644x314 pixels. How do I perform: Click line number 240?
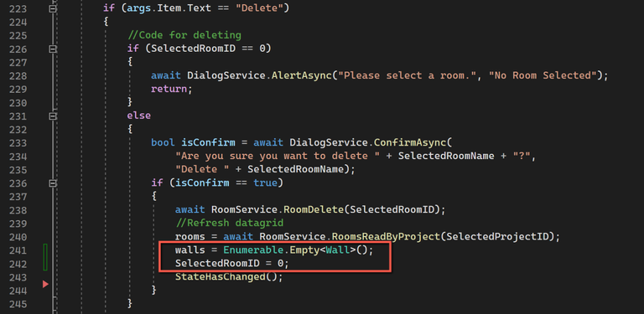18,236
